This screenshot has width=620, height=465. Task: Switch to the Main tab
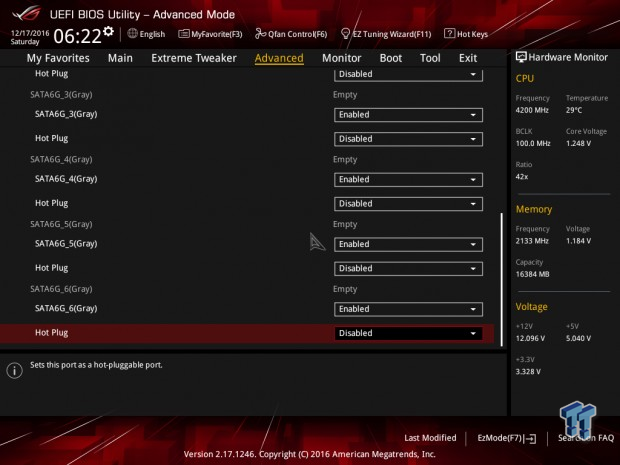tap(120, 58)
